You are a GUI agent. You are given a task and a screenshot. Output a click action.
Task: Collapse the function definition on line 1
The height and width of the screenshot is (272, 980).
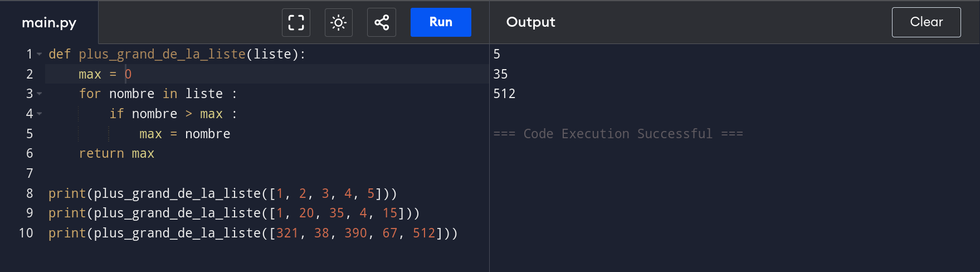tap(40, 55)
